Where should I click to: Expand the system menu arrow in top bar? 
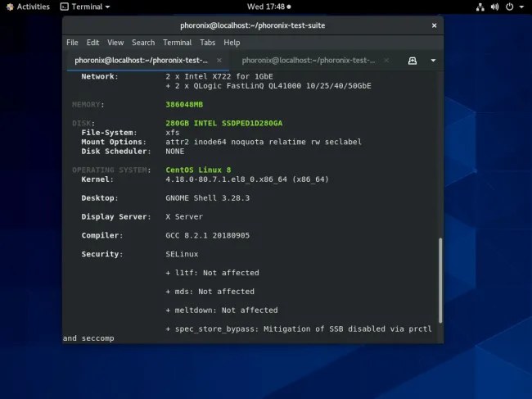[x=522, y=7]
